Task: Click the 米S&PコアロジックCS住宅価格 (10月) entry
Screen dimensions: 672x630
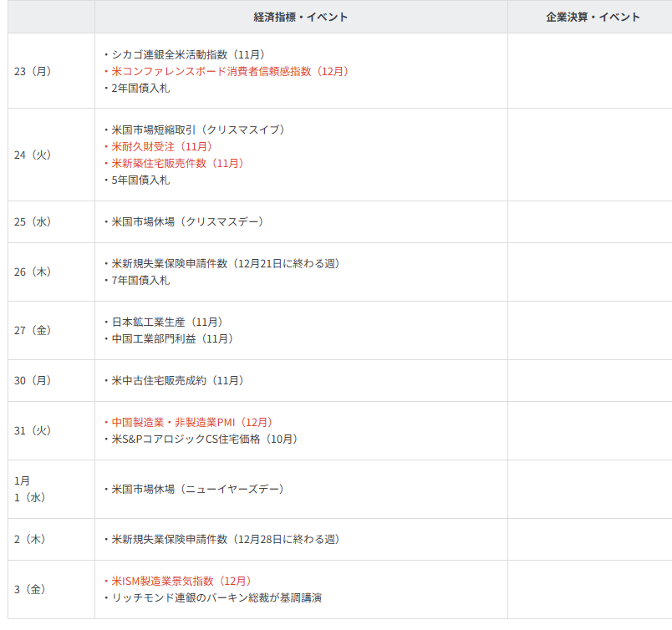Action: point(205,439)
